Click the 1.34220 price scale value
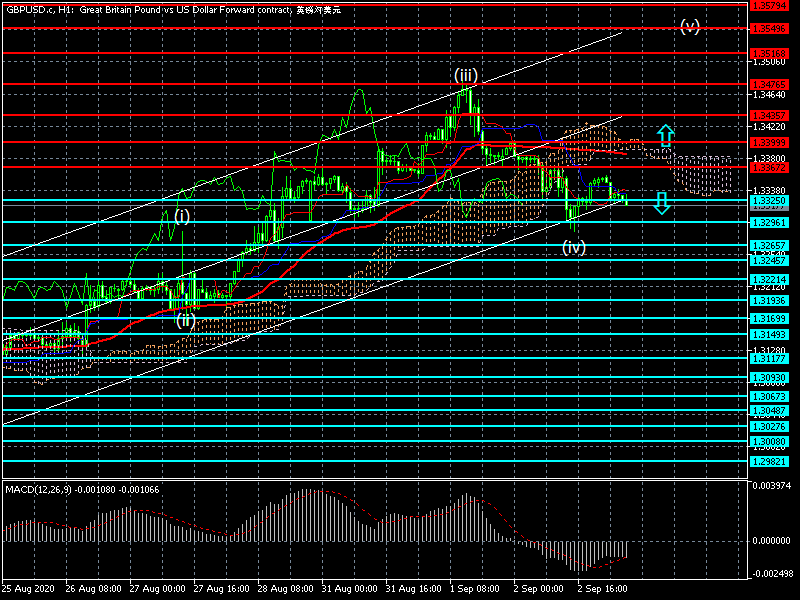Screen dimensions: 800x600 [x=769, y=126]
